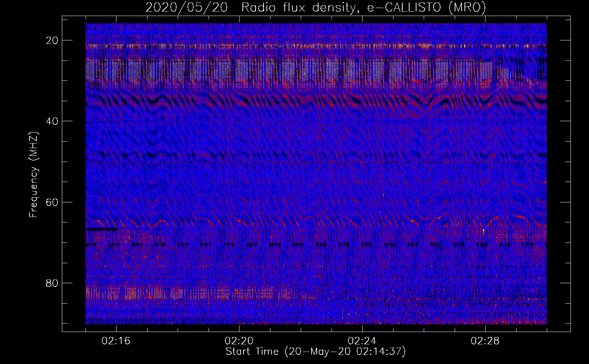Click the 02:20 time tick label
Screen dimensions: 589x364
pyautogui.click(x=239, y=341)
